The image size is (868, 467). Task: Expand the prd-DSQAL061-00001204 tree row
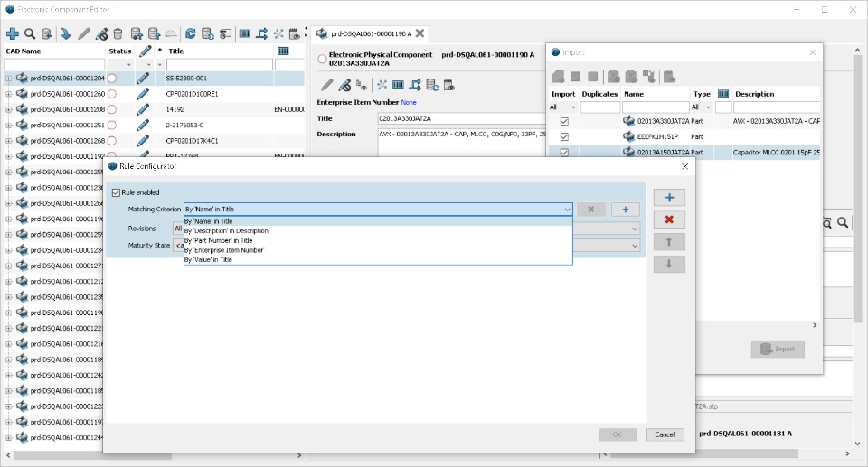pyautogui.click(x=8, y=79)
